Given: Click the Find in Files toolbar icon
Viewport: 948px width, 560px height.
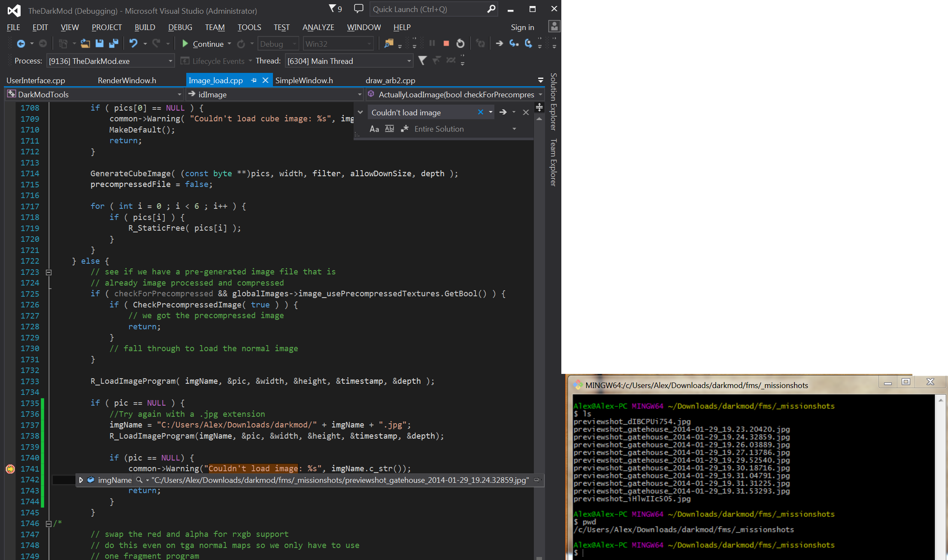Looking at the screenshot, I should (388, 43).
